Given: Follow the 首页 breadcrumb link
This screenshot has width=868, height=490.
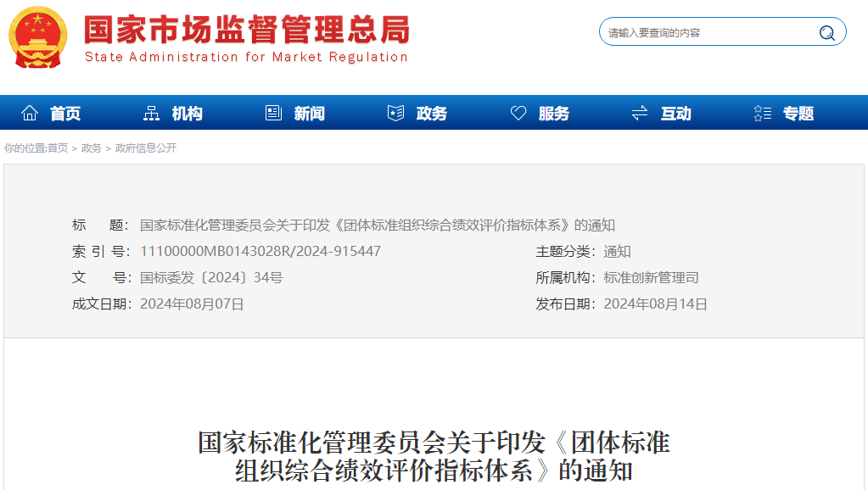Looking at the screenshot, I should (x=58, y=148).
